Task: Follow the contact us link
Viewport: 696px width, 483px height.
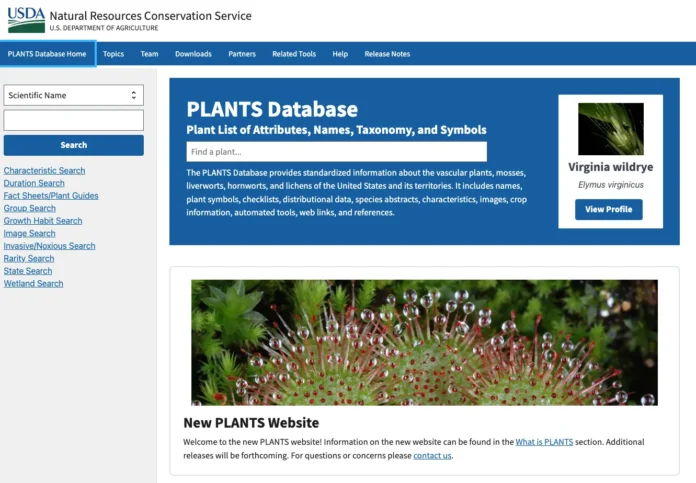Action: pyautogui.click(x=432, y=455)
